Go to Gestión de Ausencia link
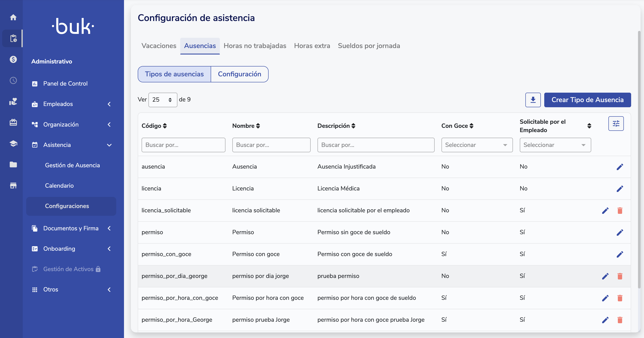 coord(72,165)
